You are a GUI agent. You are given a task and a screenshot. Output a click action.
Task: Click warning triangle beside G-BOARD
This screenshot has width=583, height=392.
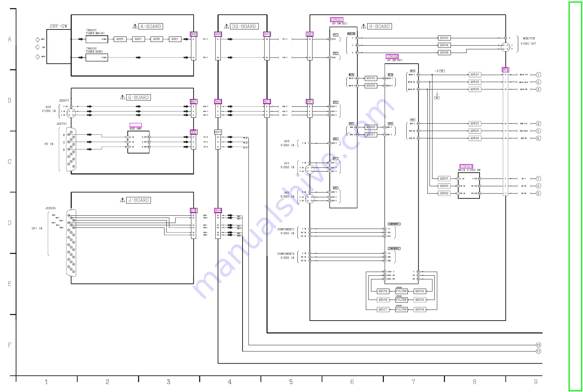click(x=123, y=97)
